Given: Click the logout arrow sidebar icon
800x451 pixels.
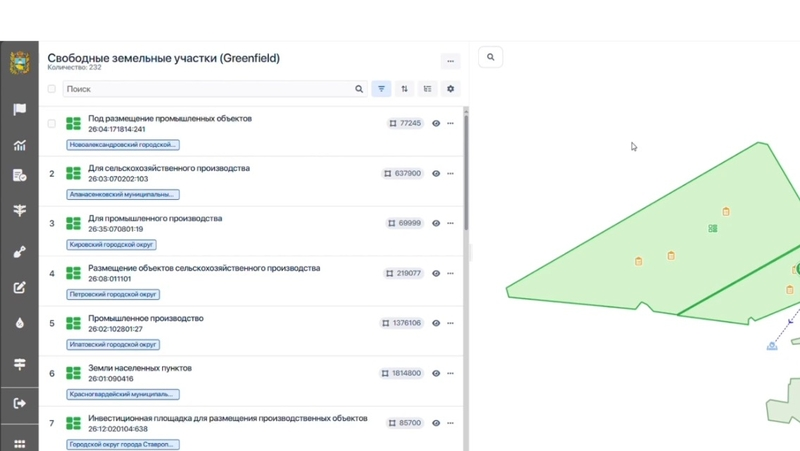Looking at the screenshot, I should pyautogui.click(x=19, y=403).
